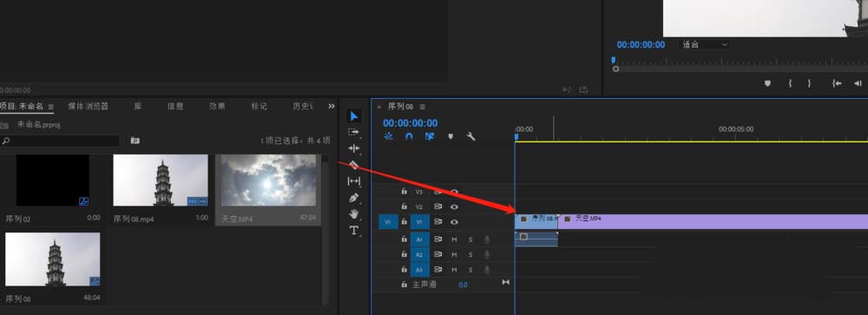
Task: Toggle track targeting for A2
Action: click(419, 254)
